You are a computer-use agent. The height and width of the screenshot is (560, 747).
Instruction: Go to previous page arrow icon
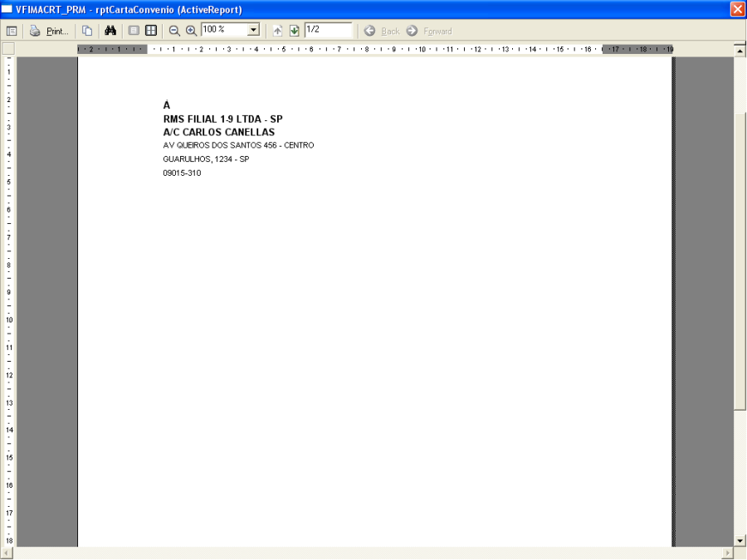[277, 31]
